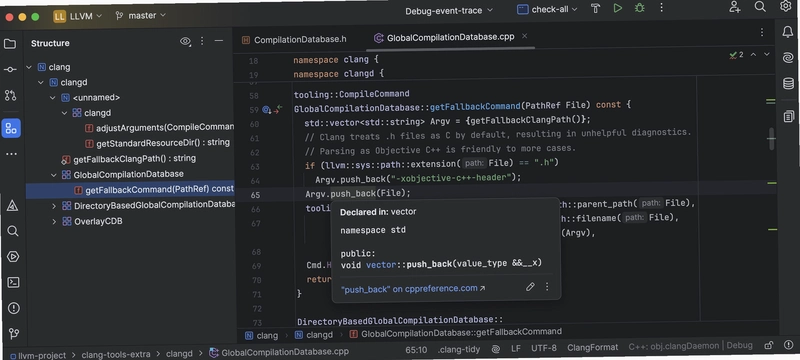Image resolution: width=800 pixels, height=360 pixels.
Task: Open Search Everywhere magnifier in title bar
Action: (x=760, y=6)
